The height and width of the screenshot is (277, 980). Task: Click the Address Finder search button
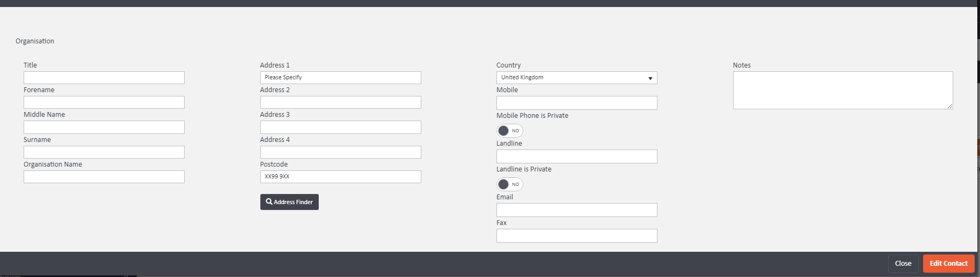(x=289, y=202)
